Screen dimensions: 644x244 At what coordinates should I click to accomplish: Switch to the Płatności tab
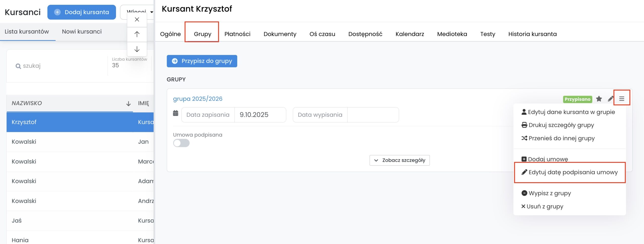237,34
